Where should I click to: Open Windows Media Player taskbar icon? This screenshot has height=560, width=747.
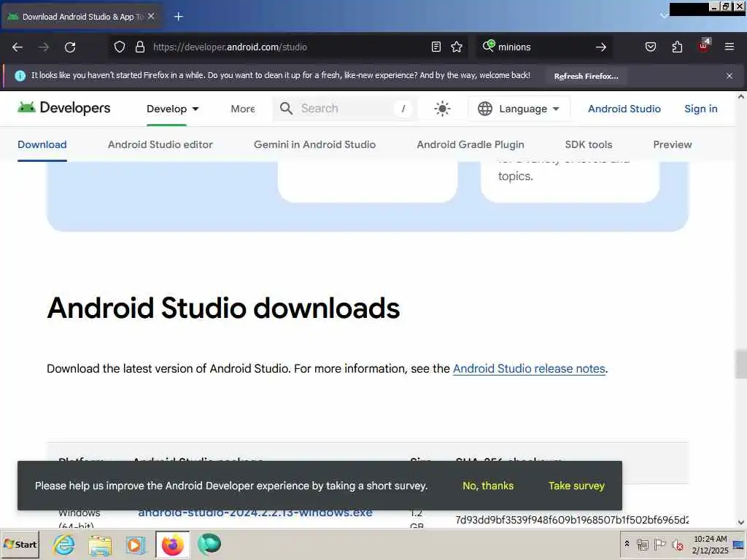tap(136, 545)
